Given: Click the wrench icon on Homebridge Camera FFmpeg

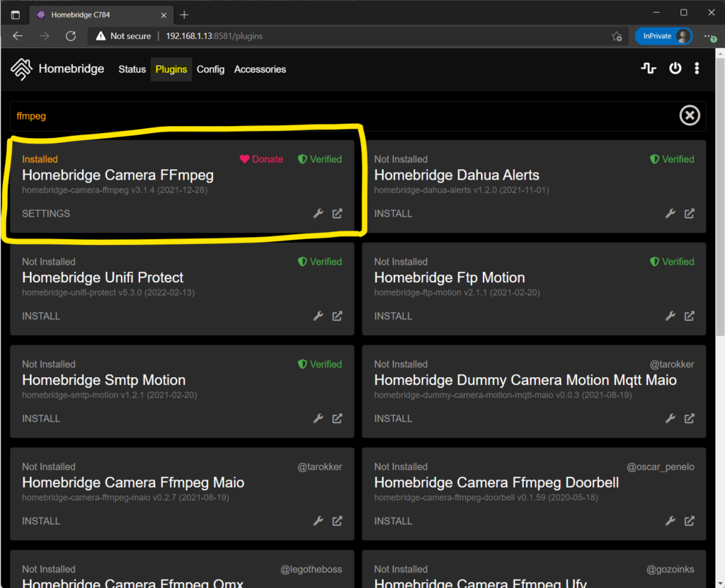Looking at the screenshot, I should (318, 214).
